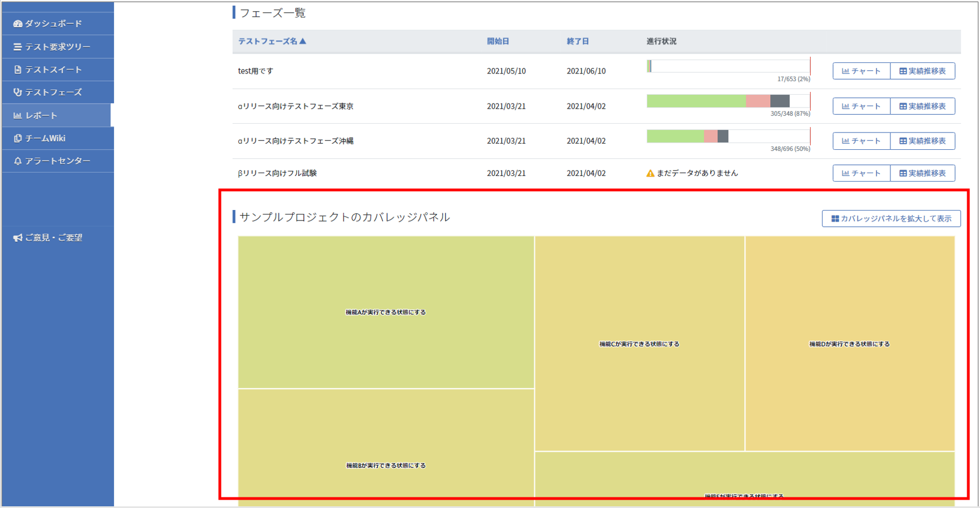The width and height of the screenshot is (980, 508).
Task: Open チャート for テストフェーズ沖縄 row
Action: pyautogui.click(x=861, y=141)
